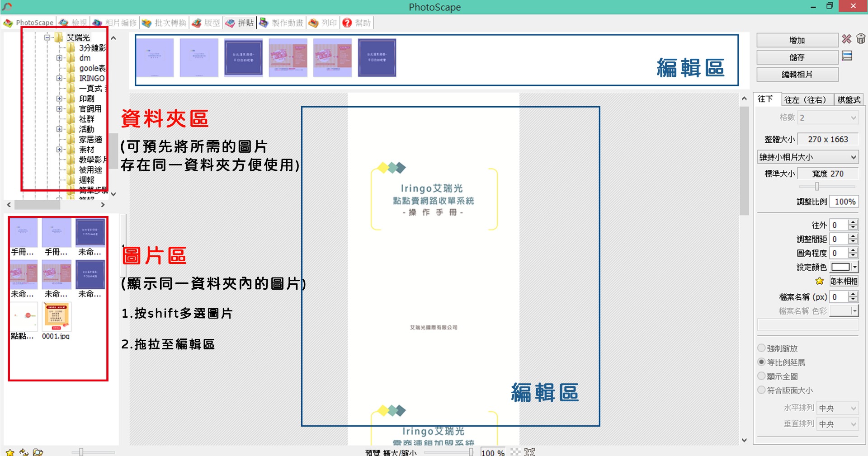This screenshot has width=868, height=456.
Task: Click the 設定顏色 white color swatch
Action: click(841, 267)
